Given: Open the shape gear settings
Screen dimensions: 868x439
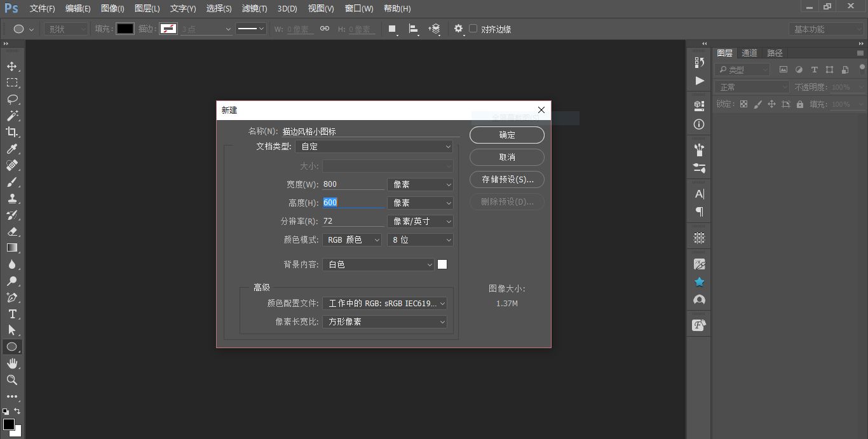Looking at the screenshot, I should coord(459,29).
